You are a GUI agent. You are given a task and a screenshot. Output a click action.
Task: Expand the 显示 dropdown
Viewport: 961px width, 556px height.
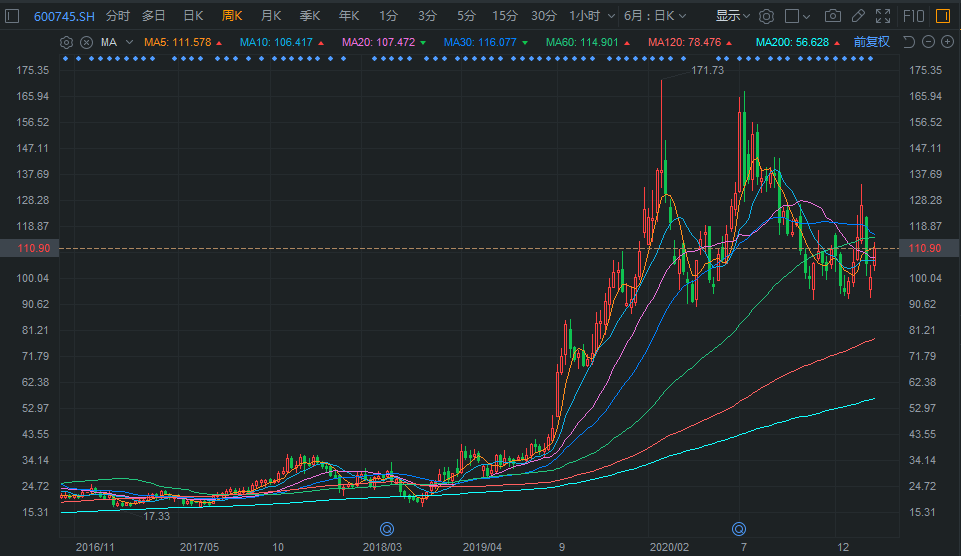click(x=732, y=16)
